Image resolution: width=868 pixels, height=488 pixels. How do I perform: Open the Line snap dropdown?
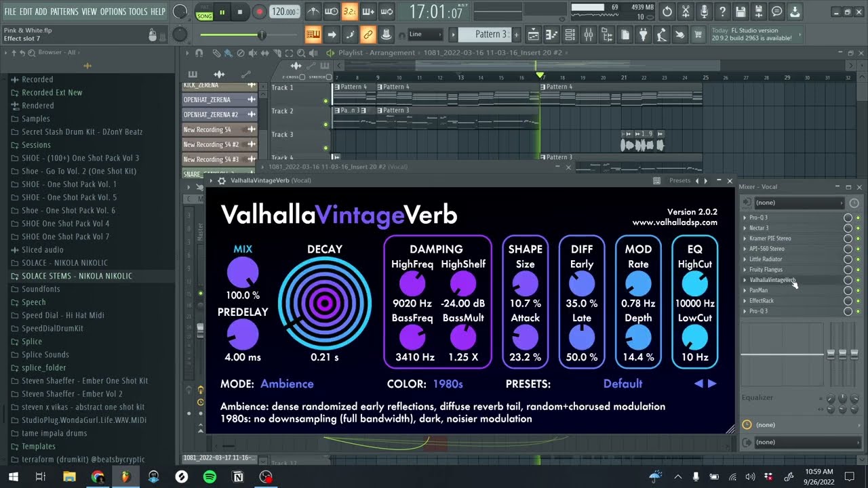point(425,34)
